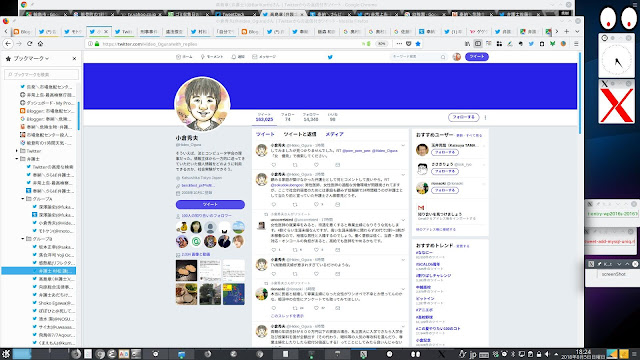Screen dimensions: 640x360
Task: Switch to the ツイートと返信 tab
Action: tap(300, 134)
